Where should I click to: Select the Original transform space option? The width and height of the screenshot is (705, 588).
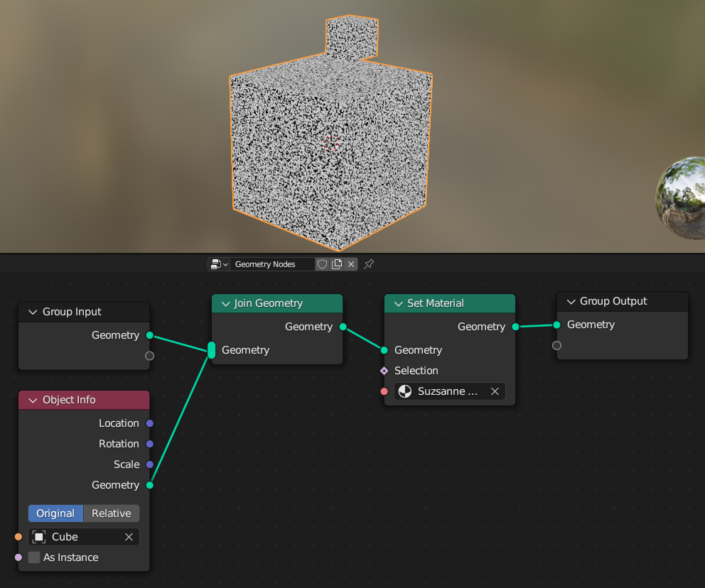(x=55, y=513)
